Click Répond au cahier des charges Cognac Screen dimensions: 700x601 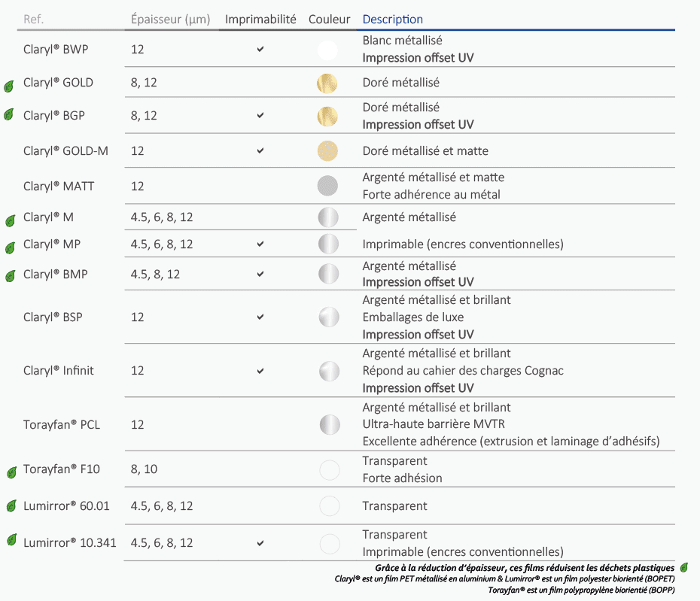pos(463,371)
